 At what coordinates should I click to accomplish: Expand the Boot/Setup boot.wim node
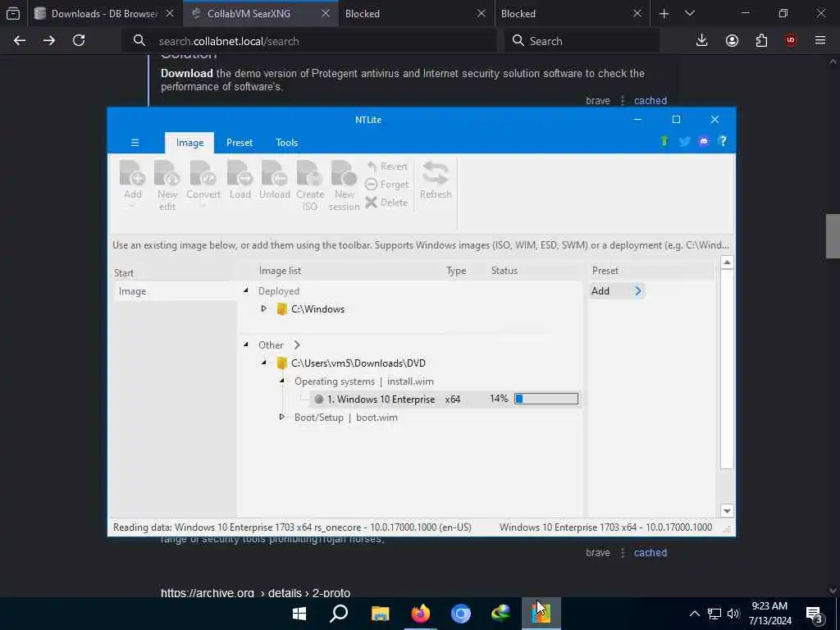click(282, 417)
